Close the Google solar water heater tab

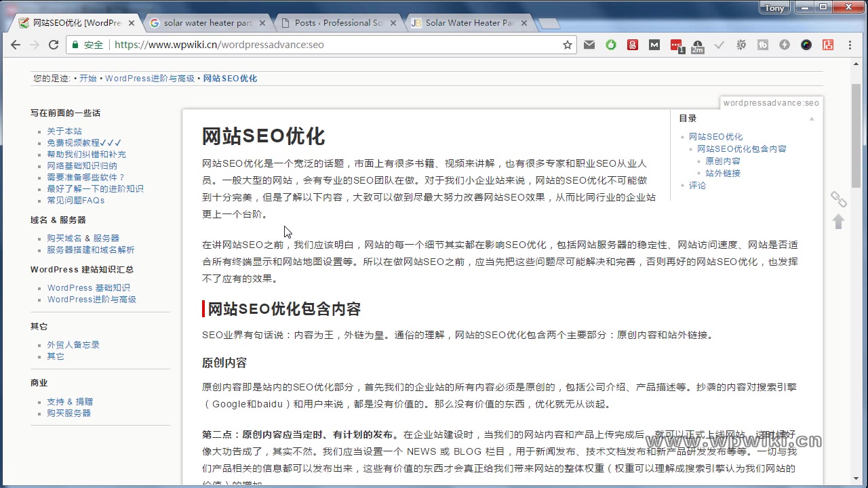click(262, 23)
